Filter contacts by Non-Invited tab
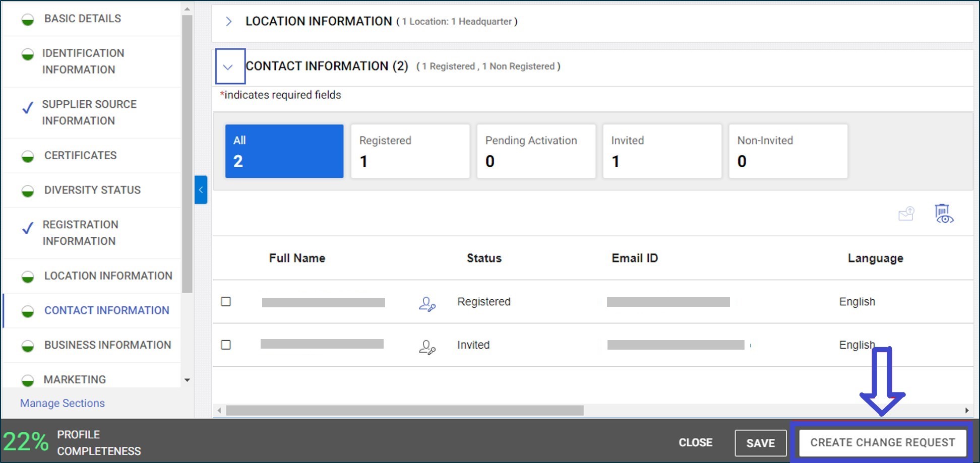This screenshot has width=980, height=463. click(788, 151)
